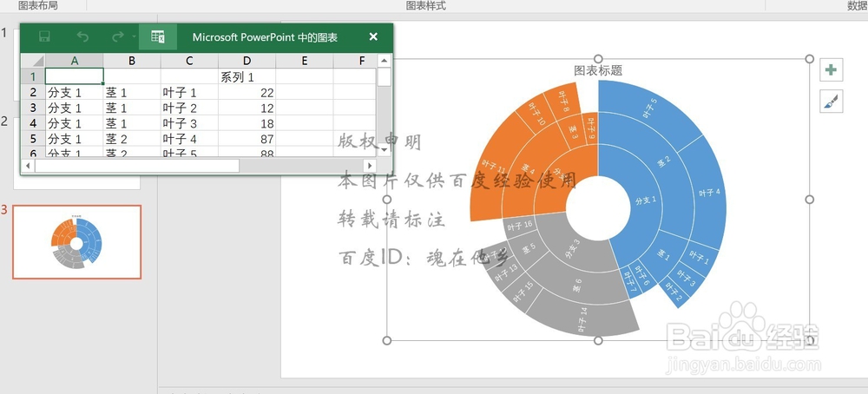This screenshot has width=868, height=394.
Task: Select the gray 叶子 14 outer segment
Action: [x=582, y=320]
